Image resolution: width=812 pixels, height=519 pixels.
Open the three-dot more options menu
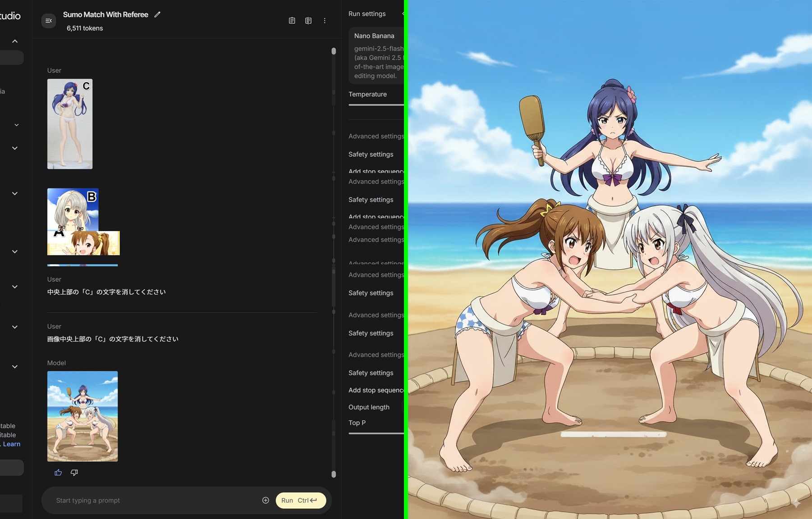pos(325,21)
